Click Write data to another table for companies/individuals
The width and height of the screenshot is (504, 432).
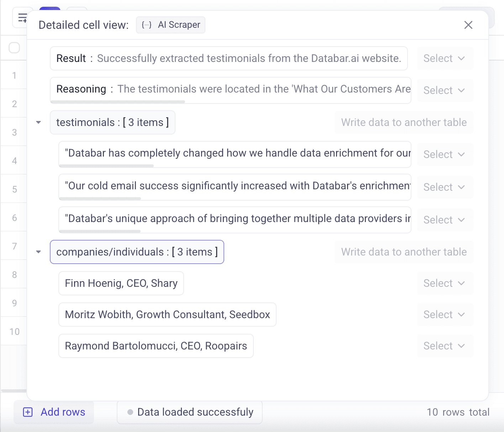(x=404, y=252)
